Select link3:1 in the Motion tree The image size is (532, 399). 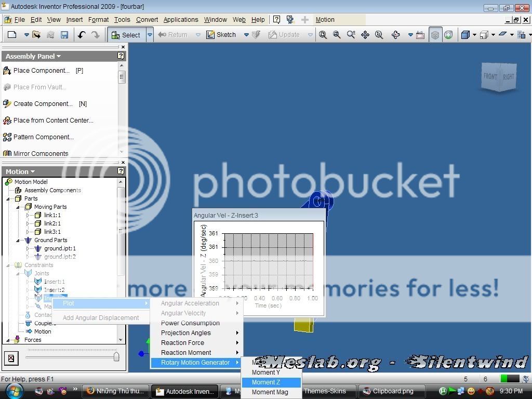tap(52, 232)
